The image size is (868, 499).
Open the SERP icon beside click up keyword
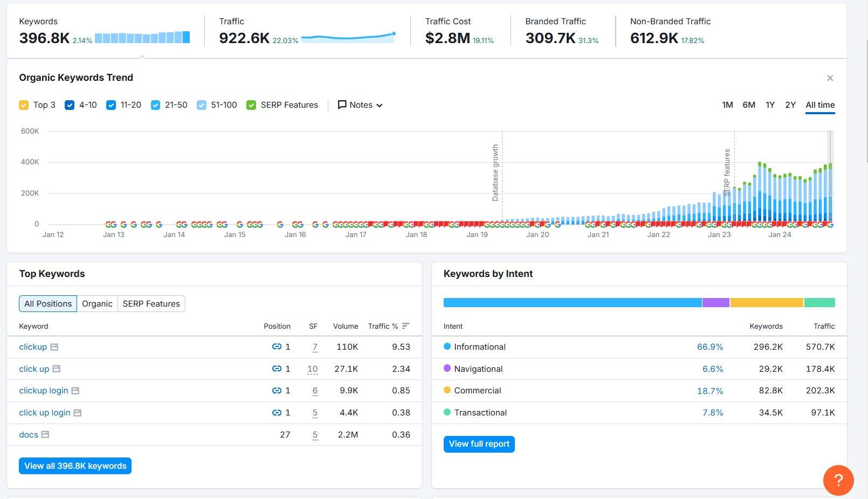tap(56, 369)
